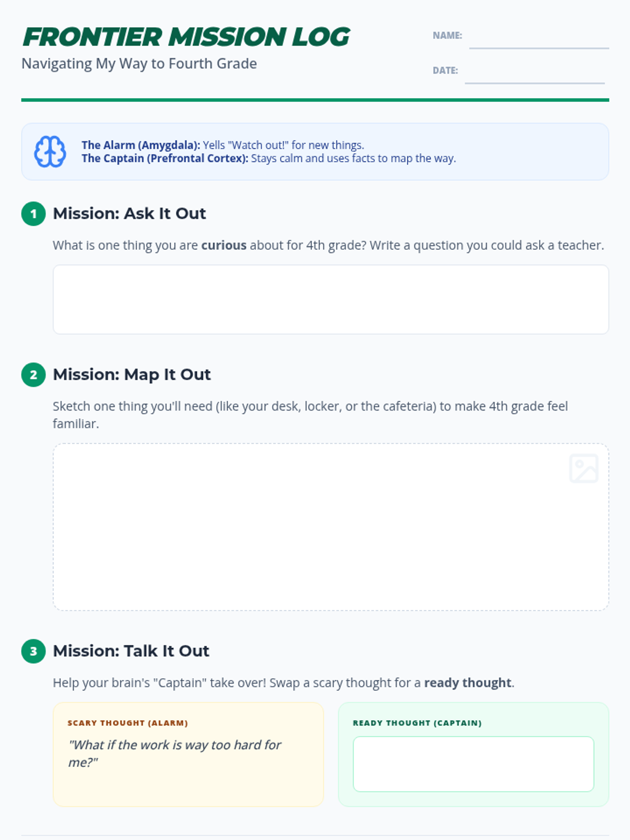This screenshot has height=840, width=630.
Task: Select the number 2 mission badge
Action: pyautogui.click(x=34, y=375)
